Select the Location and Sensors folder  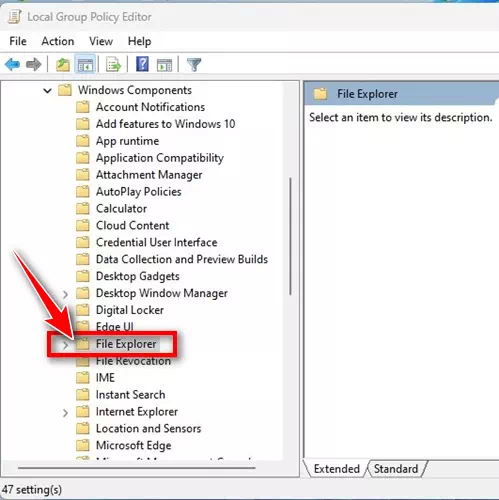coord(148,429)
